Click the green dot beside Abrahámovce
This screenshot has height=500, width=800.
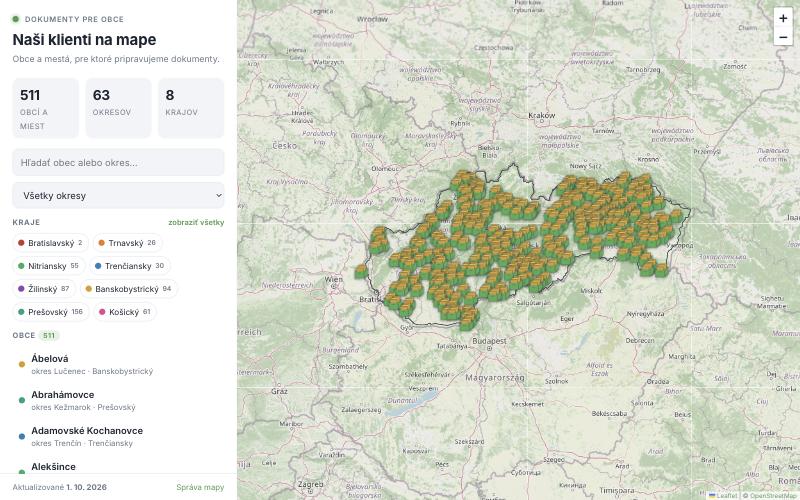(21, 401)
